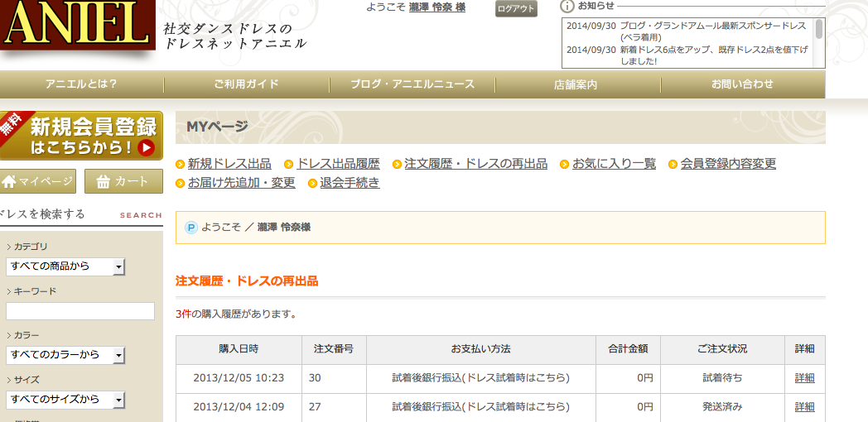The height and width of the screenshot is (422, 868).
Task: Open アニエルとは？ menu item
Action: [x=81, y=84]
